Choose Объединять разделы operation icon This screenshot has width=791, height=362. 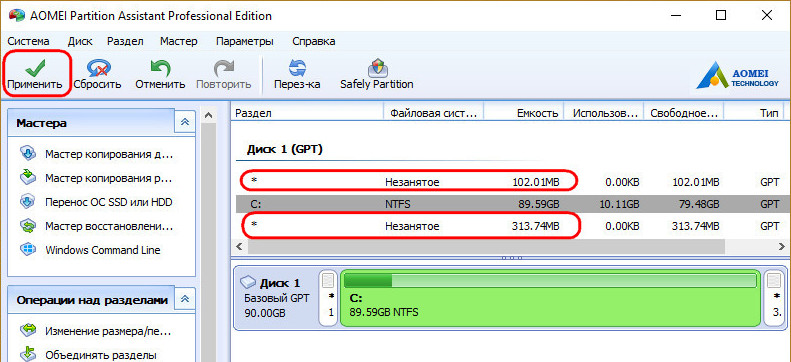point(27,354)
